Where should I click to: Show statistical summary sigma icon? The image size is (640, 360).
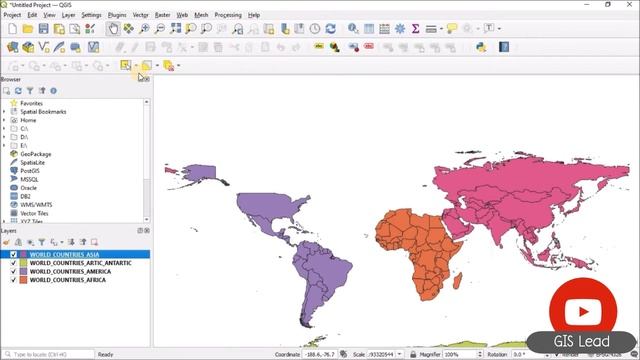[415, 29]
